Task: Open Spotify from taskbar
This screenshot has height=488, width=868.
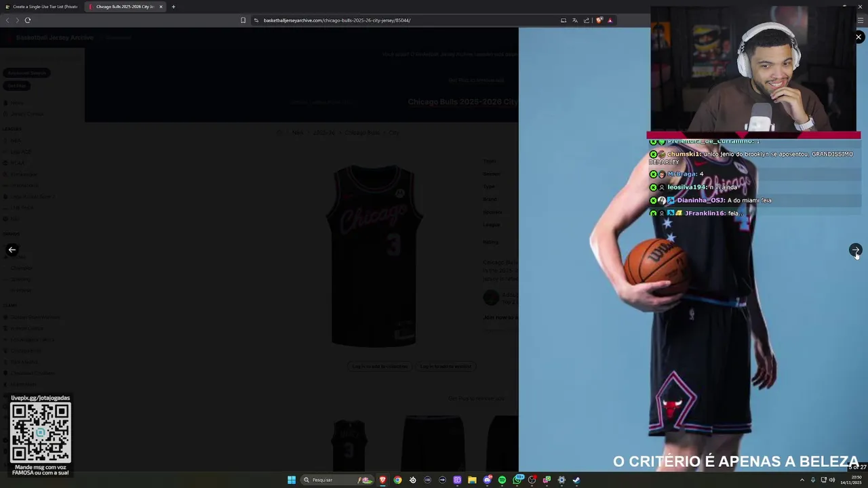Action: point(502,480)
